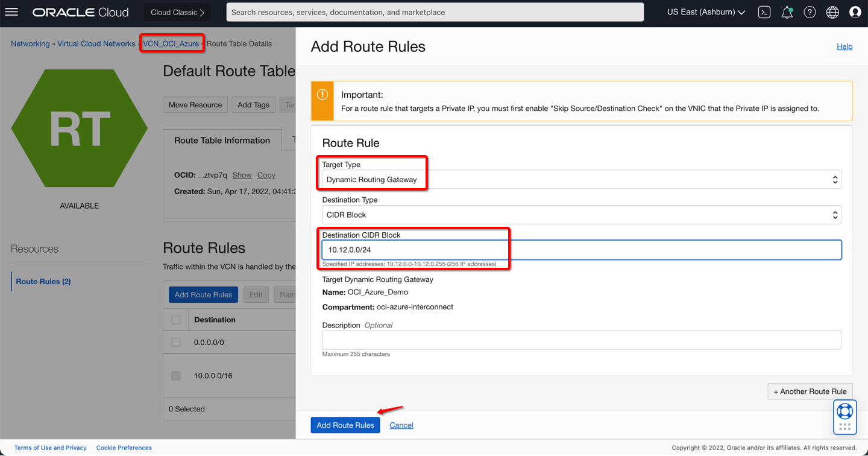Select the 0.0.0.0/0 rule checkbox

(176, 342)
